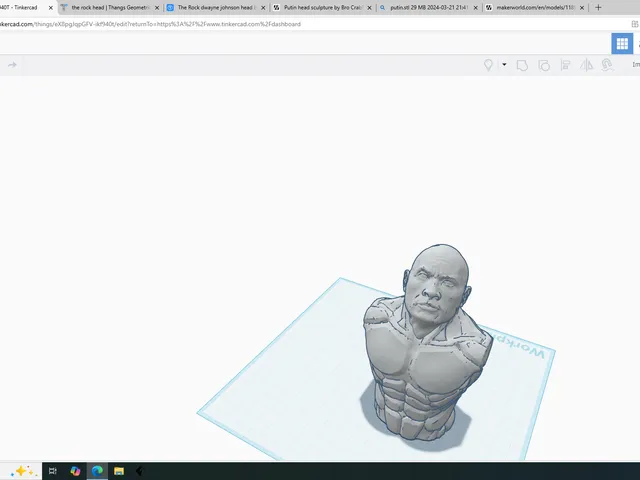
Task: Open Copilot app from taskbar
Action: point(75,471)
